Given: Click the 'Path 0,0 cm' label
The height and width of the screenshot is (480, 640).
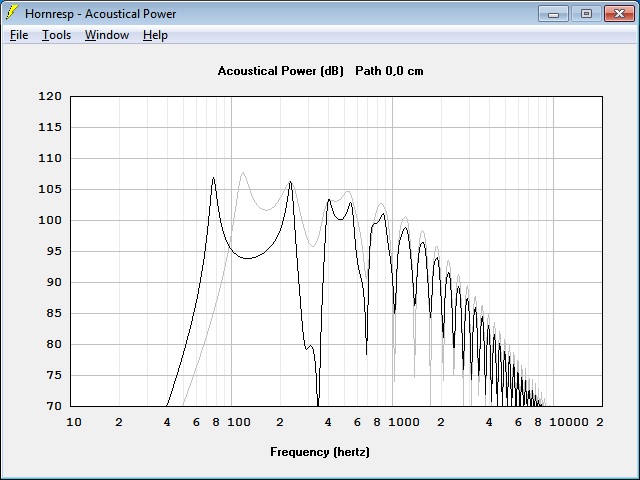Looking at the screenshot, I should [389, 71].
